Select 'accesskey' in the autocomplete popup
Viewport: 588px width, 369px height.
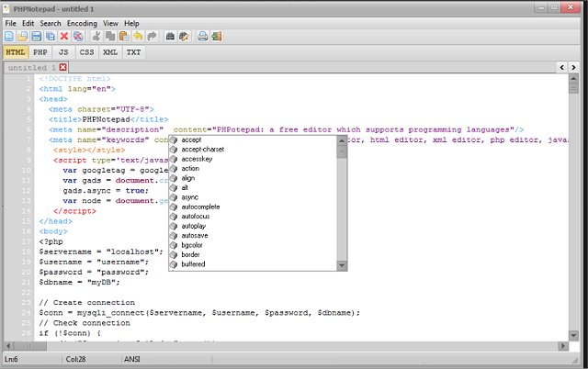tap(198, 159)
